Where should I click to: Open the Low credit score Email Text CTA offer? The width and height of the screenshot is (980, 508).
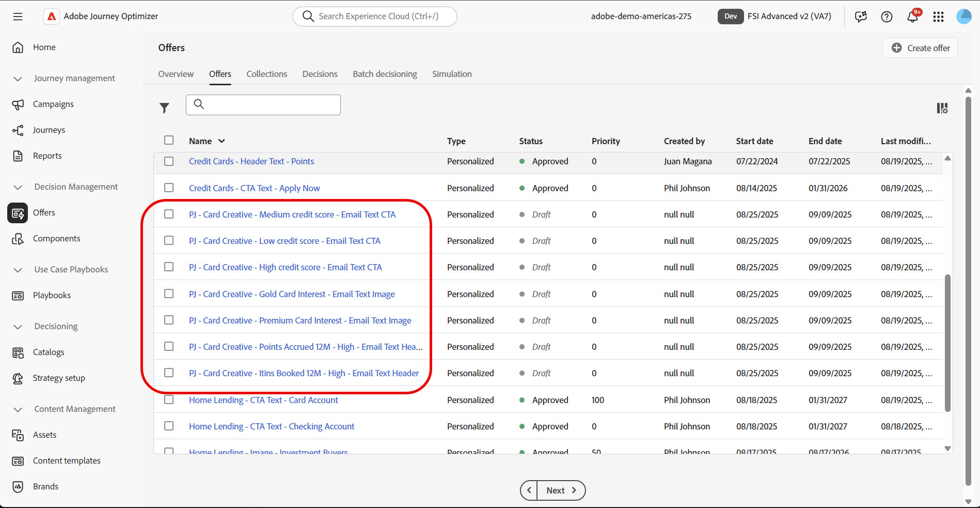tap(284, 241)
